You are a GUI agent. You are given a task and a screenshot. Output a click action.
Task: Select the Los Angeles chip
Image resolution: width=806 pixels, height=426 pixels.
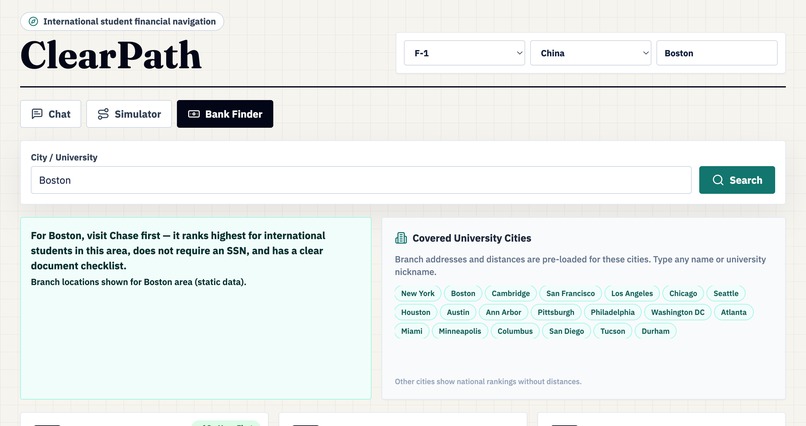click(x=632, y=293)
